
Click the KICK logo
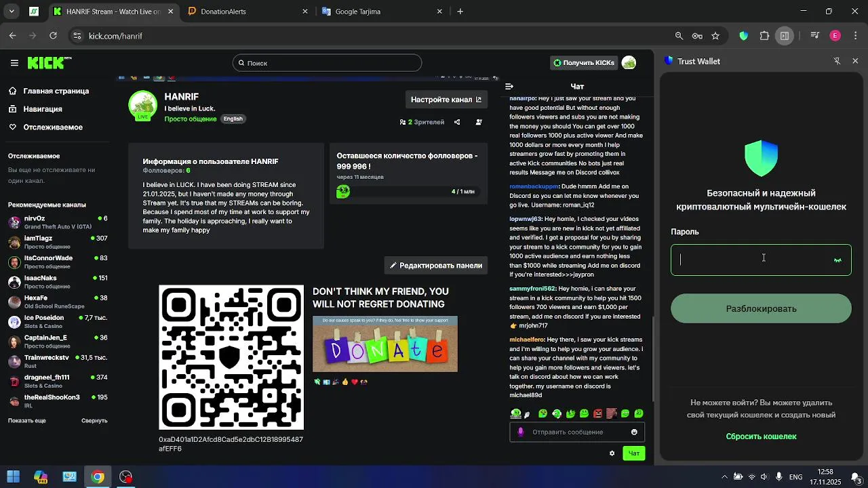point(49,62)
